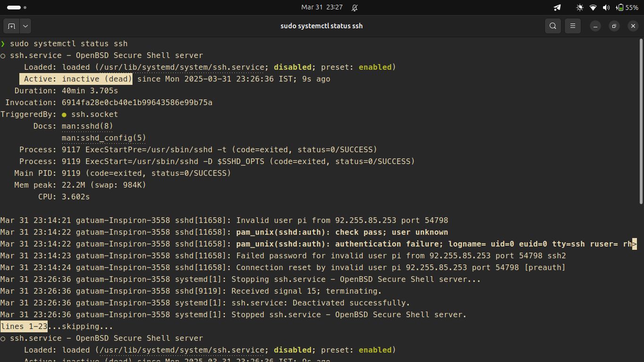Open the terminal search tool

[x=553, y=26]
